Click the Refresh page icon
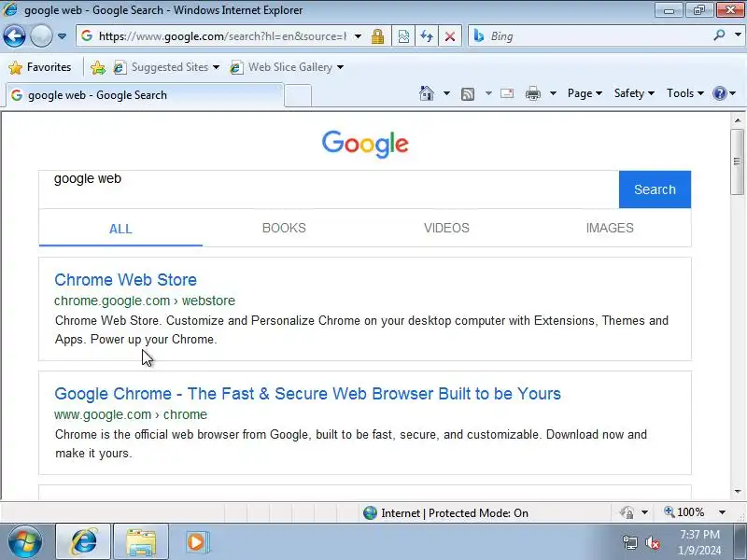This screenshot has height=560, width=747. click(427, 36)
